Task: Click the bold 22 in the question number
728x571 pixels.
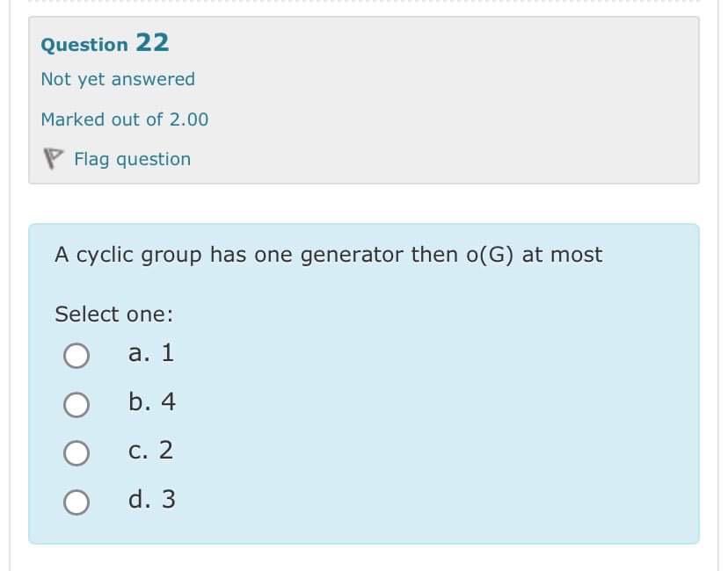Action: pos(151,42)
